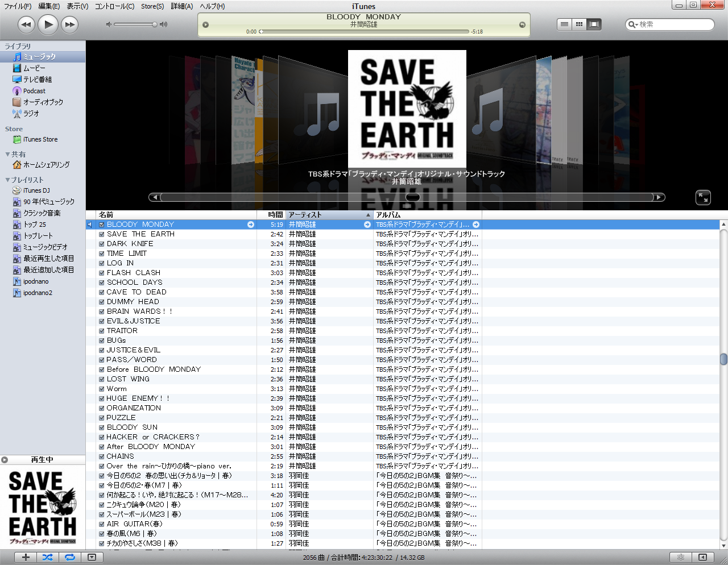Click left arrow icon in LCD display
This screenshot has height=565, width=728.
(x=206, y=24)
